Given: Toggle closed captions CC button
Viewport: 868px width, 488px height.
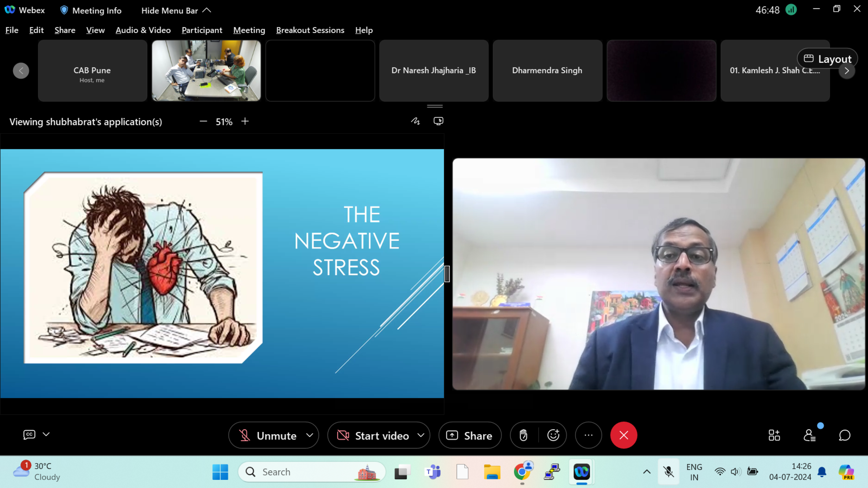Looking at the screenshot, I should pos(29,434).
